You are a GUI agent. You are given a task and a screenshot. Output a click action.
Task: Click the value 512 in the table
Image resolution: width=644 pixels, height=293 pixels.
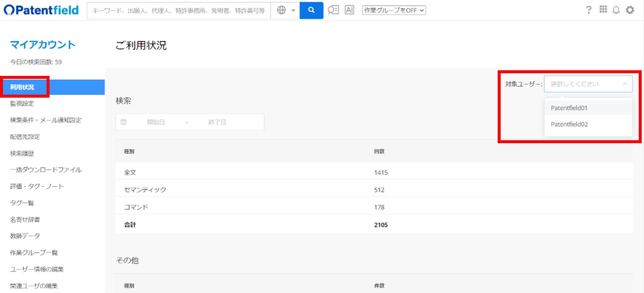tap(379, 190)
